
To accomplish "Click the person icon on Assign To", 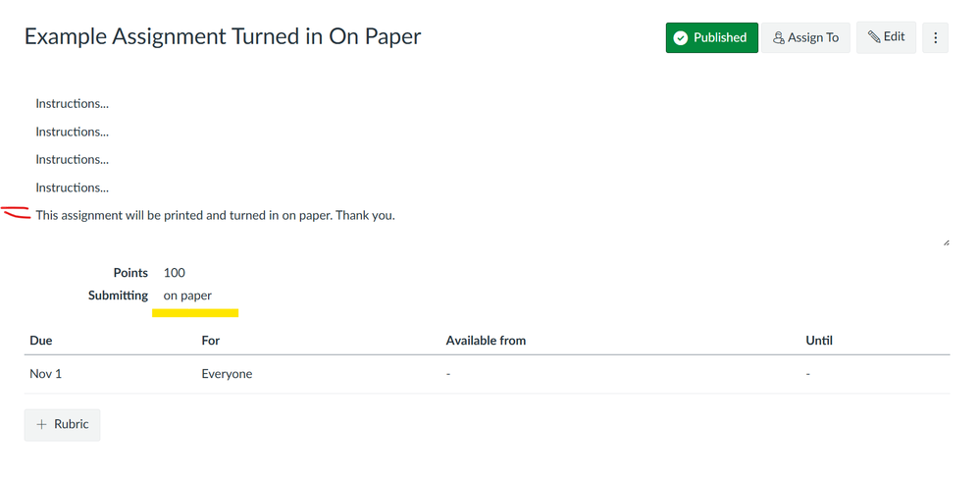I will click(x=780, y=38).
